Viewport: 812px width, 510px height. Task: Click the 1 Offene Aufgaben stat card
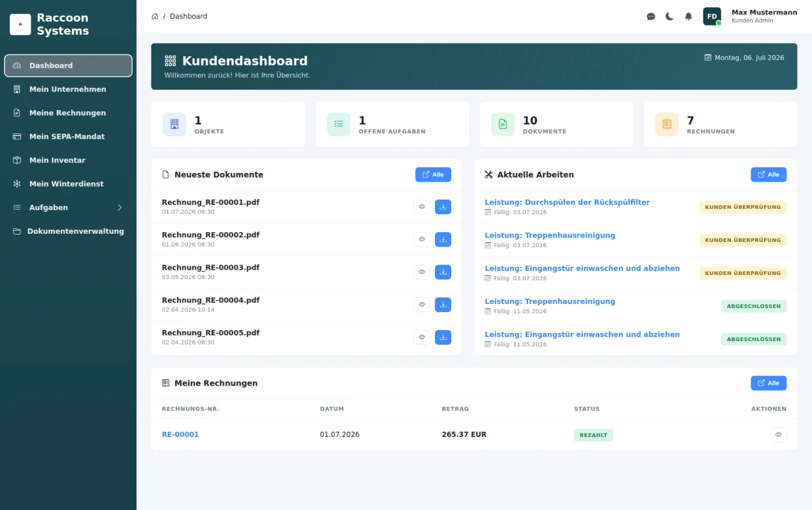(392, 125)
